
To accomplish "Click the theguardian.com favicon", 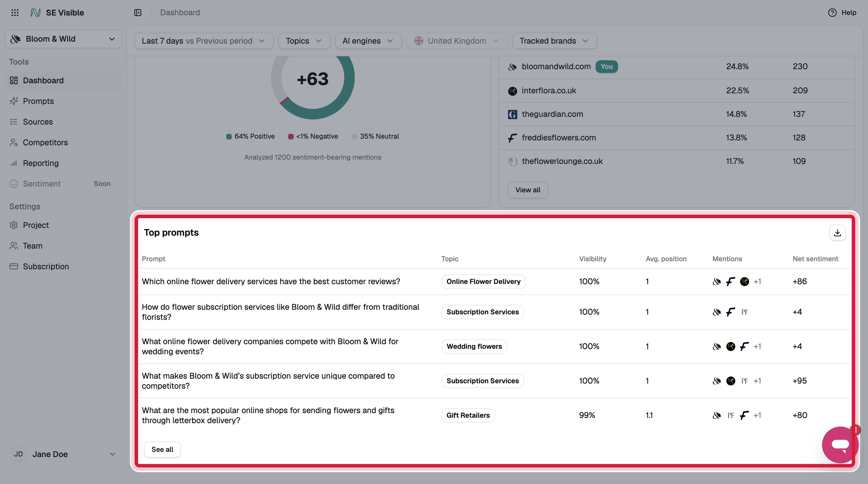I will coord(513,114).
